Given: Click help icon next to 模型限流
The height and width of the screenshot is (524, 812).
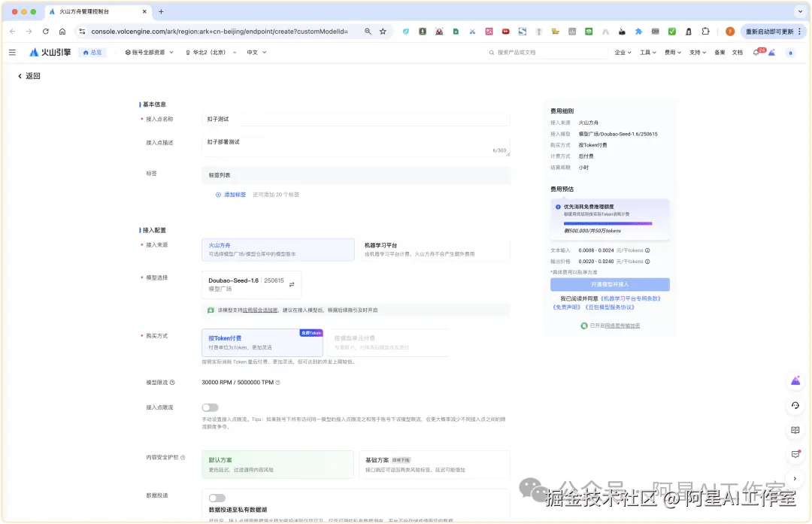Looking at the screenshot, I should pos(172,383).
